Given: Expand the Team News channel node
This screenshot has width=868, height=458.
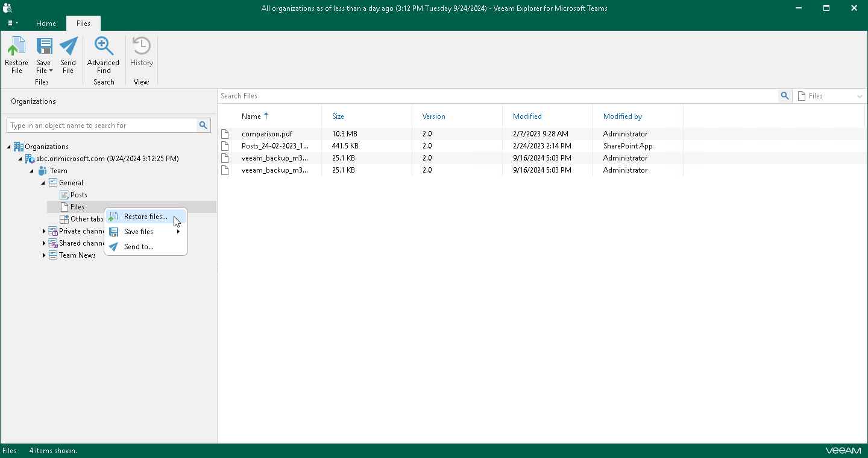Looking at the screenshot, I should pyautogui.click(x=43, y=255).
